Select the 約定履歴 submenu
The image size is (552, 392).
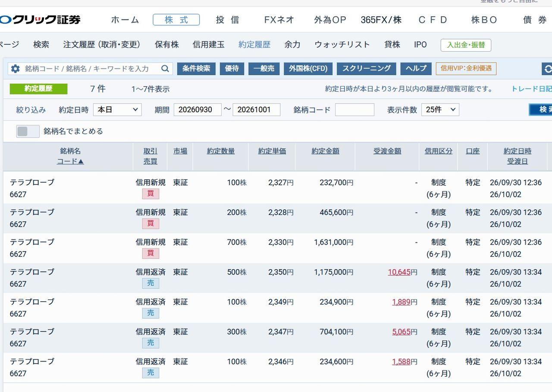254,44
